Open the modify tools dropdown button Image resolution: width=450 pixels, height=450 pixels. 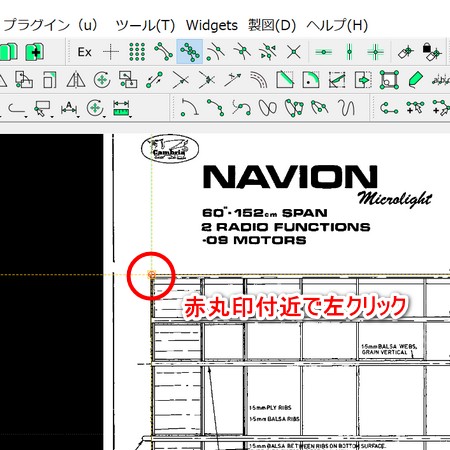96,109
